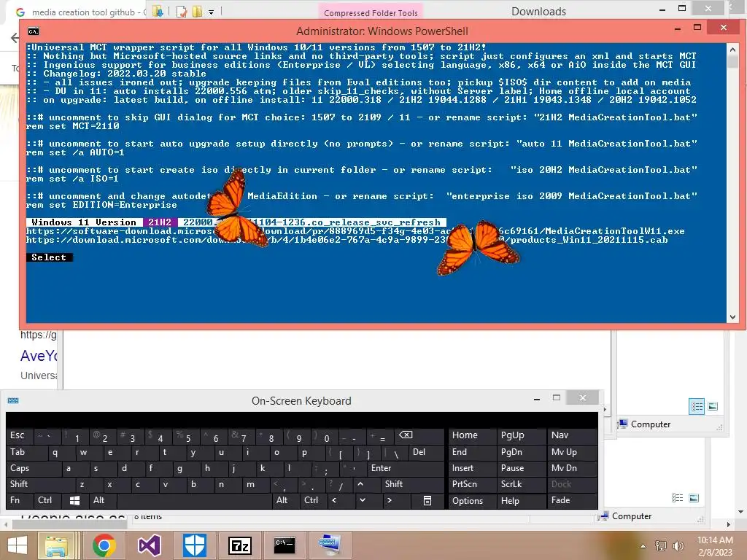Switch to details view in upper Explorer window
Screen dimensions: 747x560
[697, 406]
